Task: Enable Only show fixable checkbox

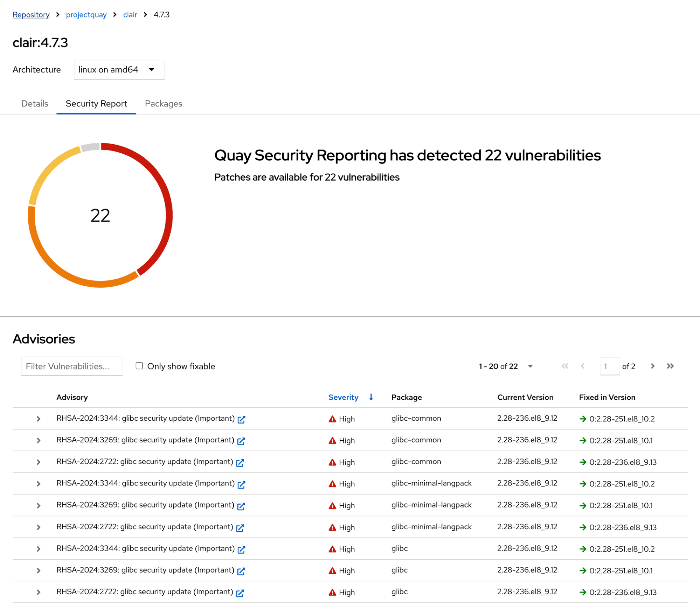Action: (139, 366)
